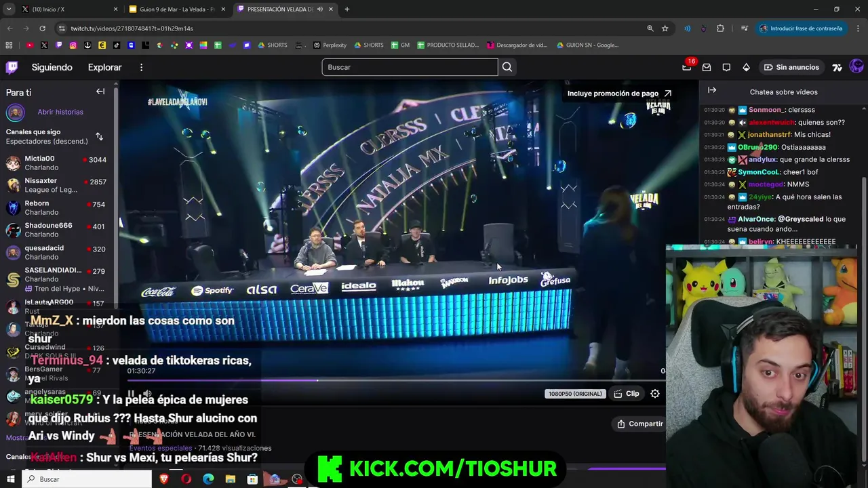Pause the video playback
This screenshot has height=488, width=868.
coord(131,393)
